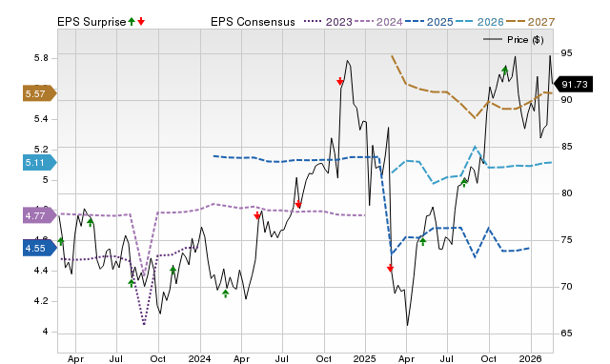Toggle the 2025 consensus legend entry
Screen dimensions: 610x364
429,22
